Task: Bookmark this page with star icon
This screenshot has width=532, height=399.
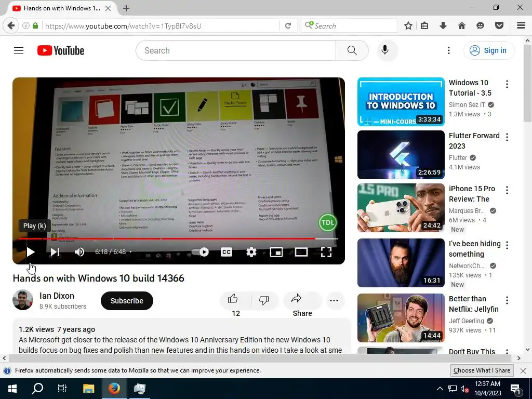Action: (408, 26)
